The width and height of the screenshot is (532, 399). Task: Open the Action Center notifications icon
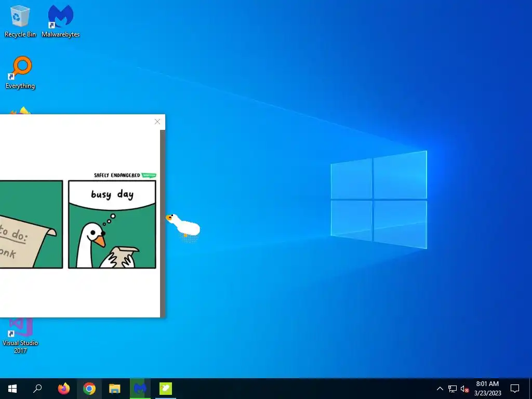tap(515, 389)
